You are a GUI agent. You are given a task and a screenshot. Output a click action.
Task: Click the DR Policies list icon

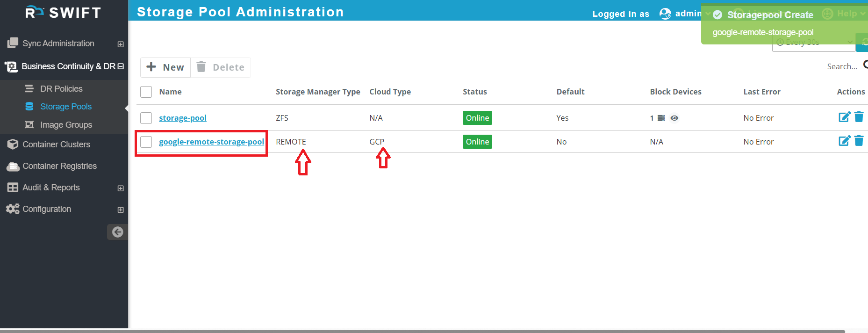point(29,88)
